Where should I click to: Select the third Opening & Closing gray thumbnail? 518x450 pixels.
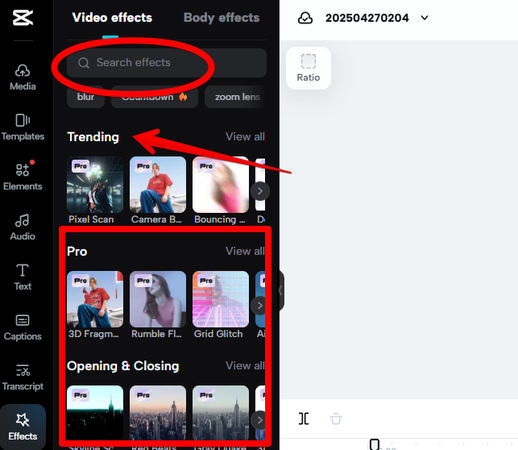point(220,413)
